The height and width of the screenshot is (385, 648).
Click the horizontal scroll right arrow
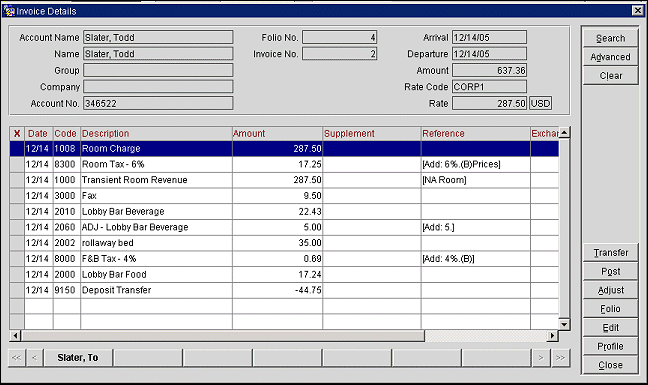tap(553, 336)
